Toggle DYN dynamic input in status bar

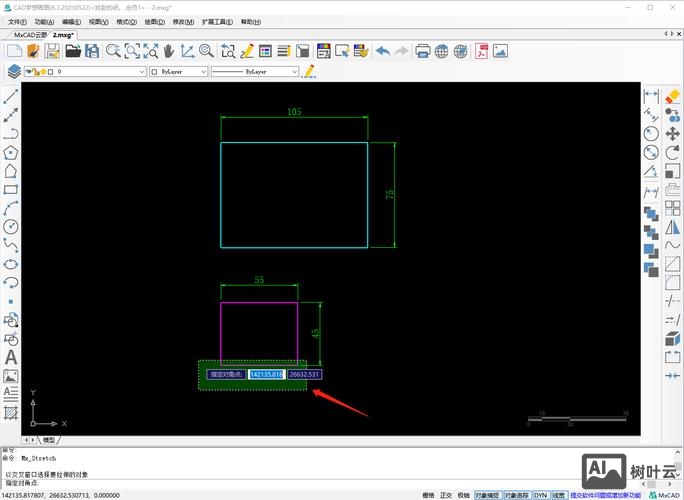pyautogui.click(x=540, y=494)
